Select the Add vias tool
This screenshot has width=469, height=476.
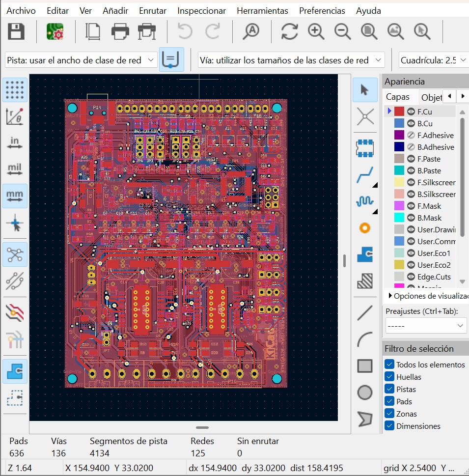point(364,228)
